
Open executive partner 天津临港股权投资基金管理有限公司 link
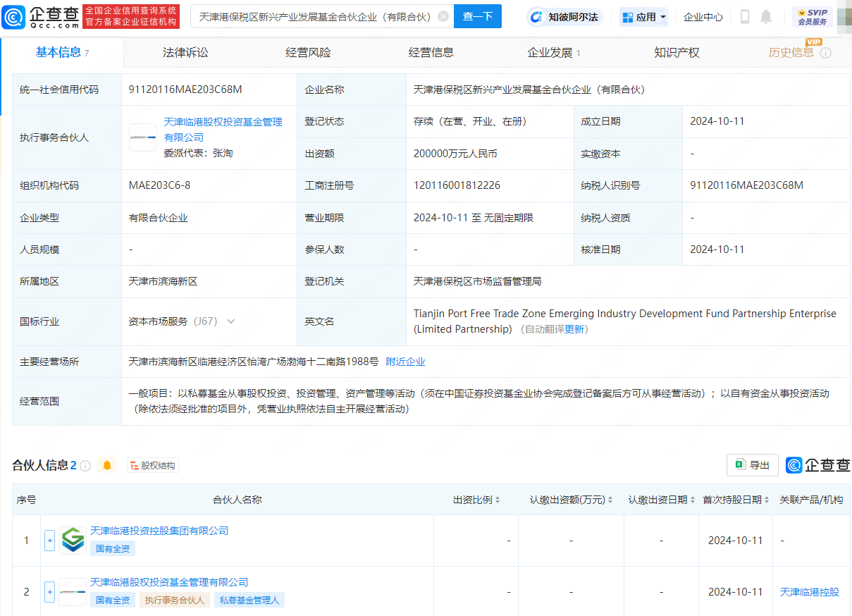(223, 130)
